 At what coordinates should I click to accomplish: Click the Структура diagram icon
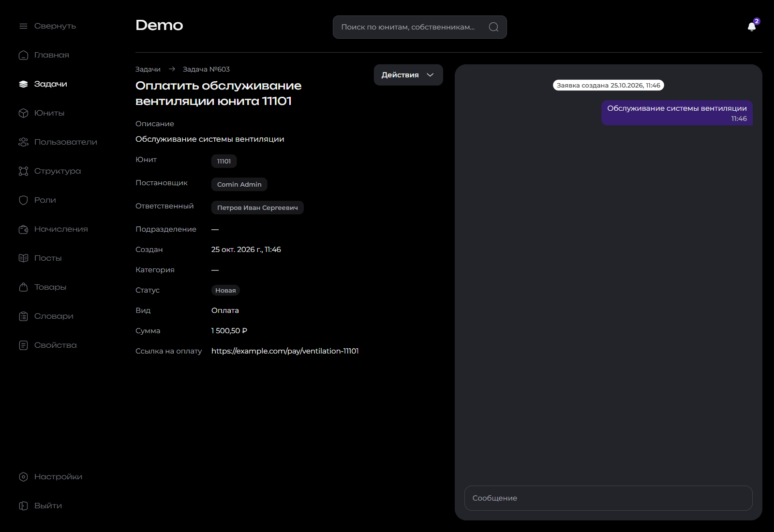(x=23, y=171)
